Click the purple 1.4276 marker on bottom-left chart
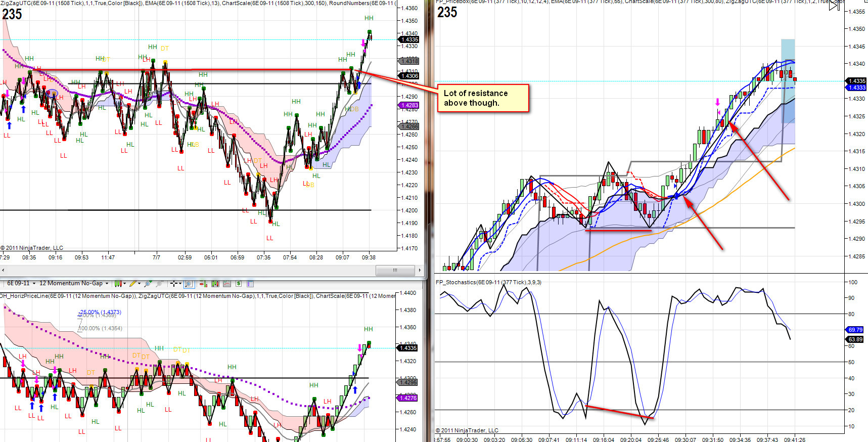 [408, 398]
